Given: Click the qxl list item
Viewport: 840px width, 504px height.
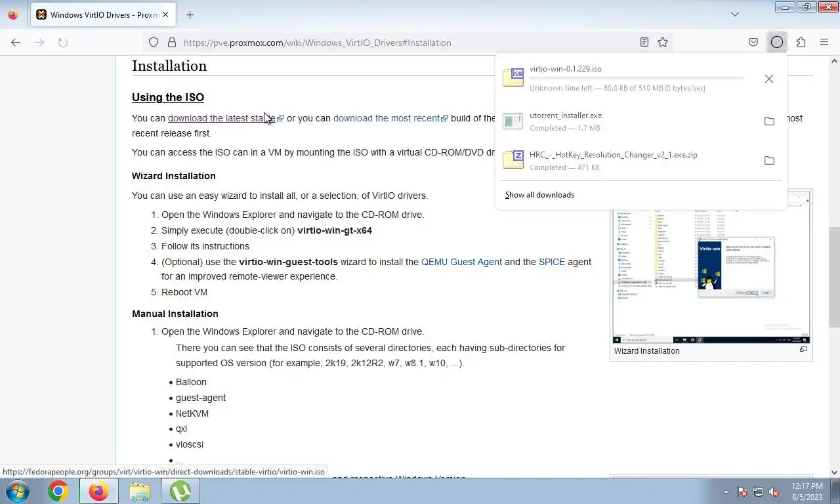Looking at the screenshot, I should pyautogui.click(x=182, y=429).
